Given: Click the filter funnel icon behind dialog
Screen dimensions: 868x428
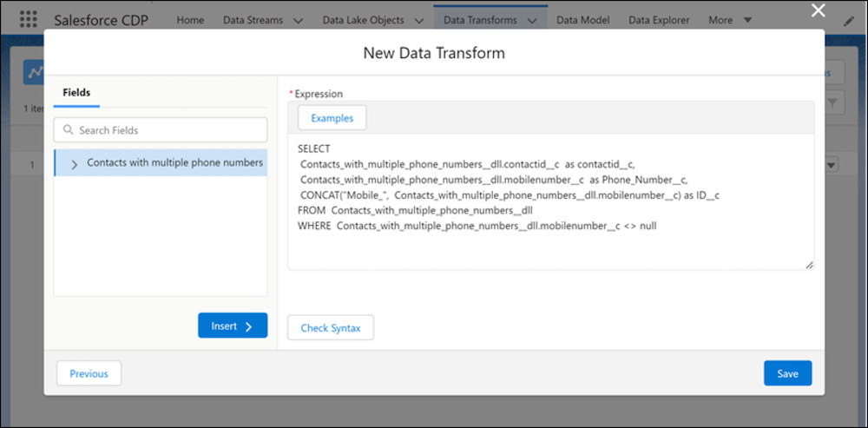Looking at the screenshot, I should click(832, 103).
